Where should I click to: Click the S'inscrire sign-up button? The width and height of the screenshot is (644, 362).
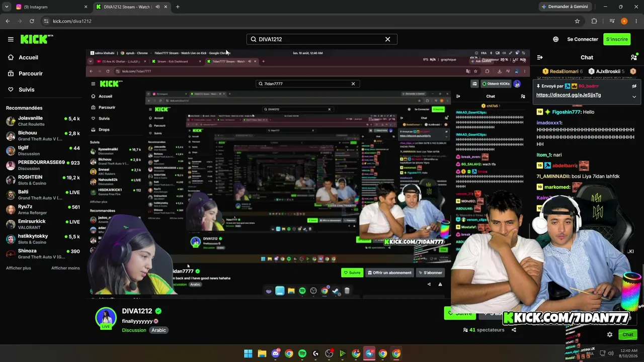click(x=617, y=39)
